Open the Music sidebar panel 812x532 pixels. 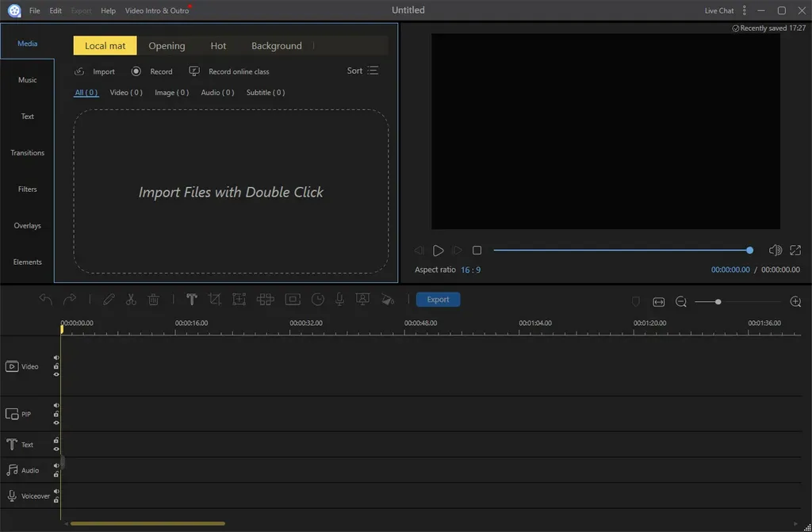point(28,80)
